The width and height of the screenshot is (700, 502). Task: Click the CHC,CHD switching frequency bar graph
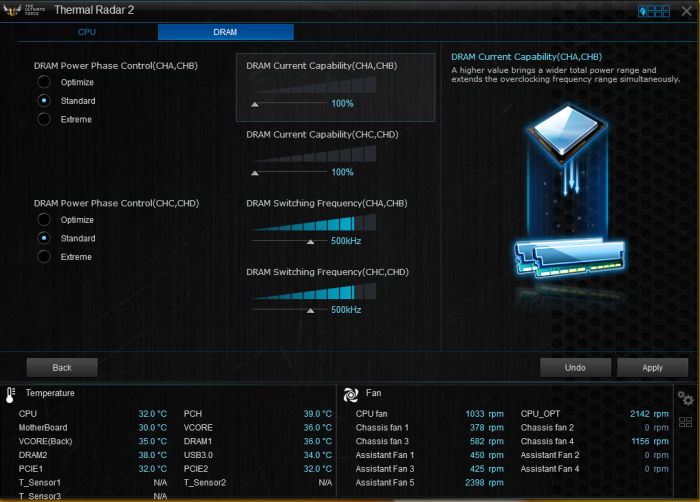[313, 291]
